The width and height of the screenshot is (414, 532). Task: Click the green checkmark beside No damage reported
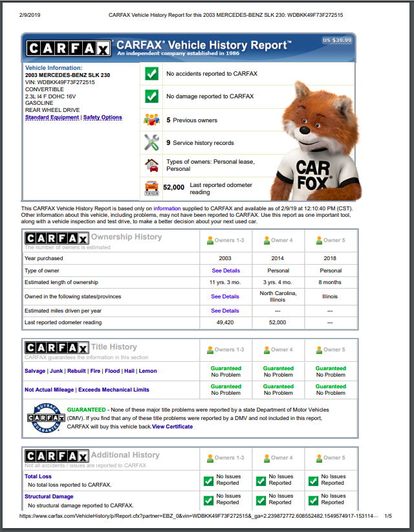point(151,96)
